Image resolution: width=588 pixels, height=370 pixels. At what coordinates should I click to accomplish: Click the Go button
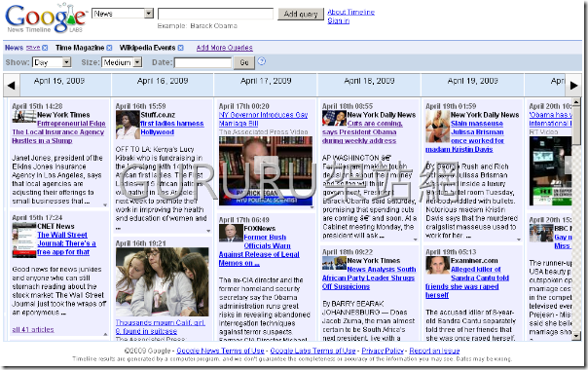(244, 62)
